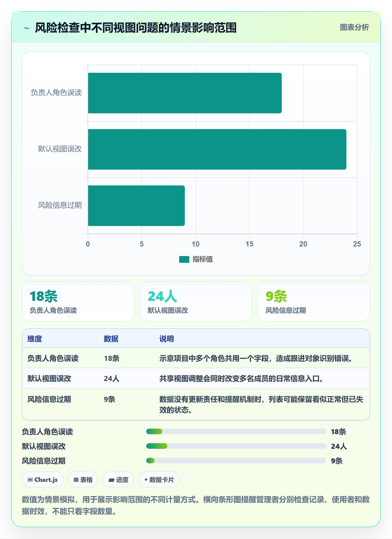Click the 说明 column header
392x539 pixels.
[x=167, y=339]
